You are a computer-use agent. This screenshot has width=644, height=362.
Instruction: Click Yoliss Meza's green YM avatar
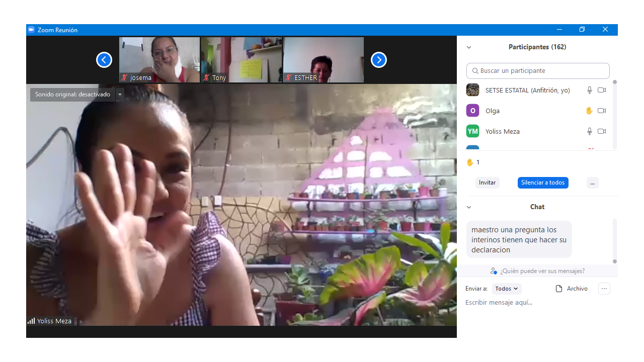tap(472, 131)
